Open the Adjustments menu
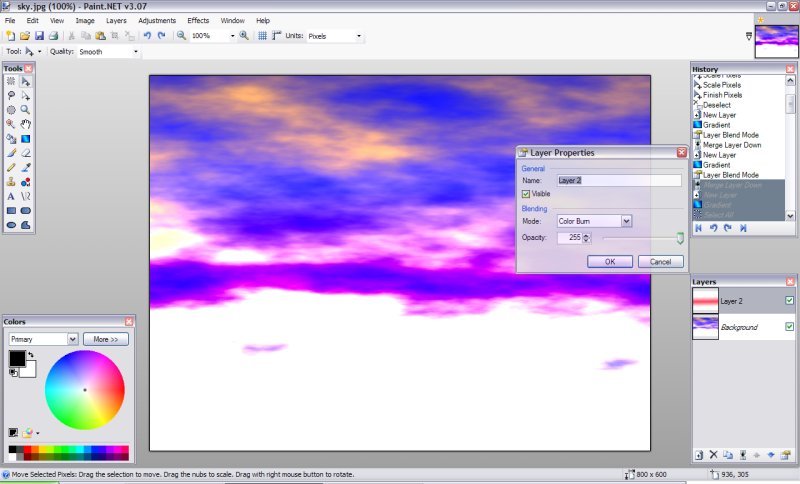This screenshot has width=800, height=484. coord(157,20)
